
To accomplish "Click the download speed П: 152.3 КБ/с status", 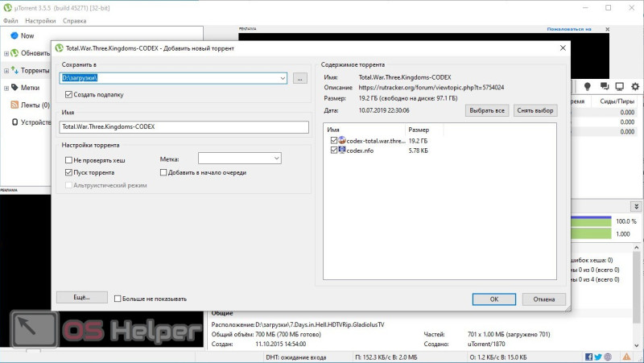I will pyautogui.click(x=386, y=357).
